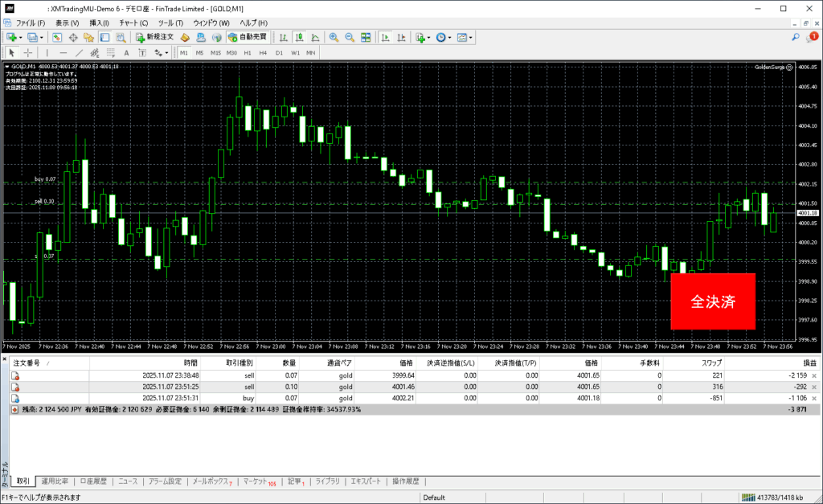Expand the periodicity clock dropdown

pos(450,37)
